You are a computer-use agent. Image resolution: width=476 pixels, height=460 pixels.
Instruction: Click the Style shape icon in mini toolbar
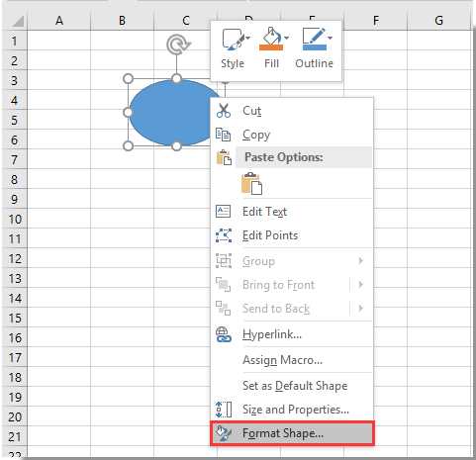(x=233, y=40)
